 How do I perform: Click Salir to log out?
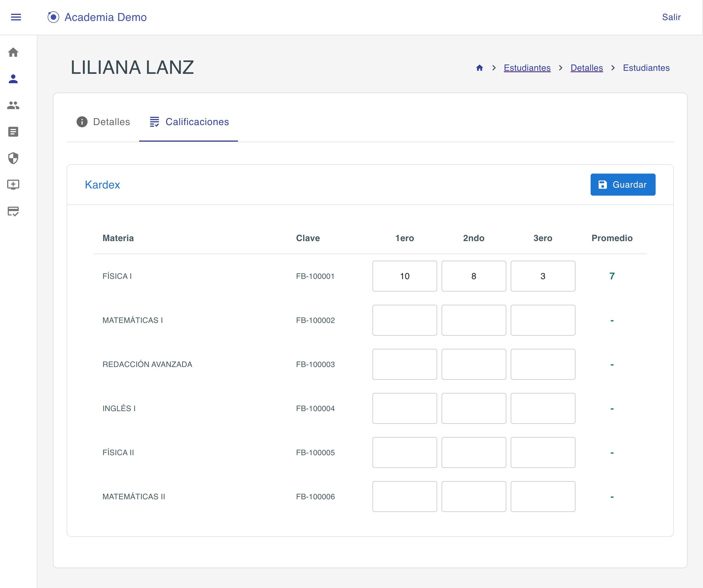tap(671, 17)
